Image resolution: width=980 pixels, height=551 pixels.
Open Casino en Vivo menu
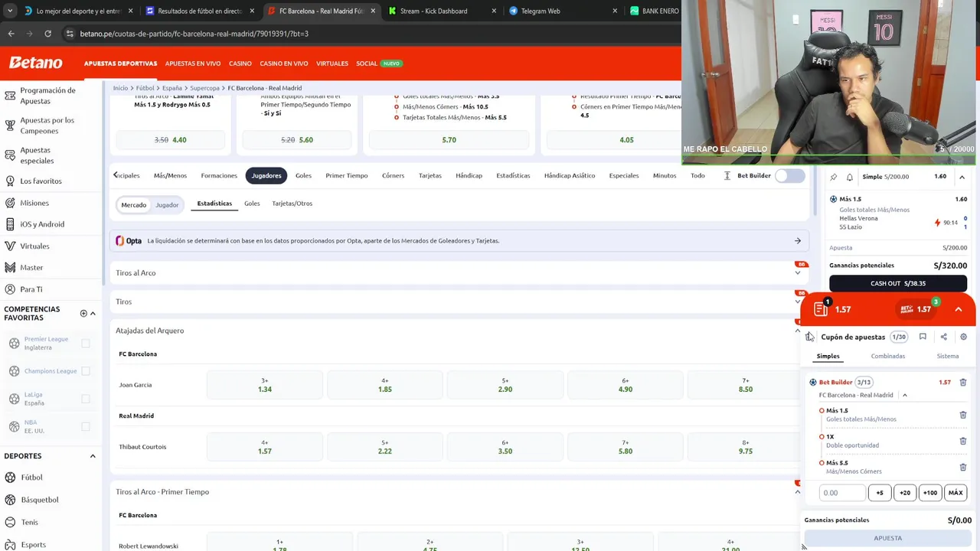click(x=283, y=64)
